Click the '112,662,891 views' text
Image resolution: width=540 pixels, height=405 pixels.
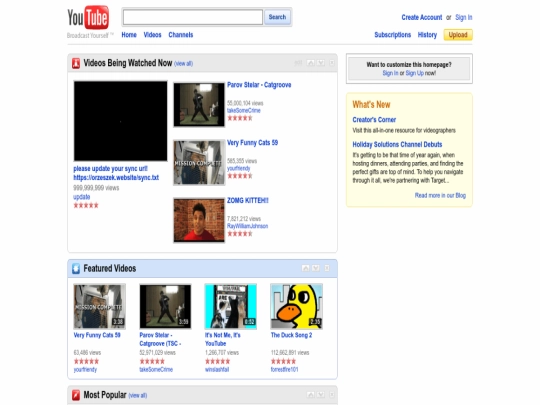(290, 353)
